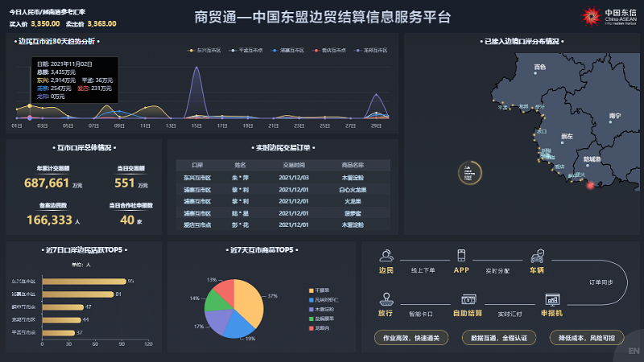Click the tall purple peak at 15日

196,68
